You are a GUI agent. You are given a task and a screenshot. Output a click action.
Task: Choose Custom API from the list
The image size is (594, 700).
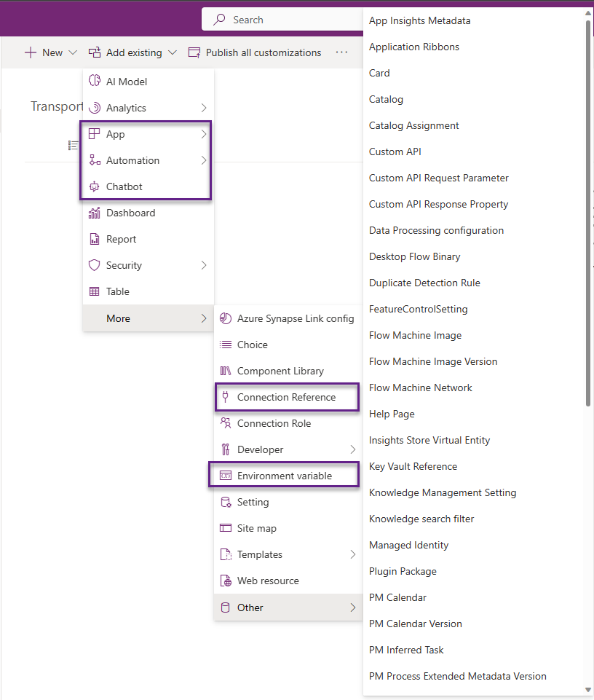coord(474,152)
